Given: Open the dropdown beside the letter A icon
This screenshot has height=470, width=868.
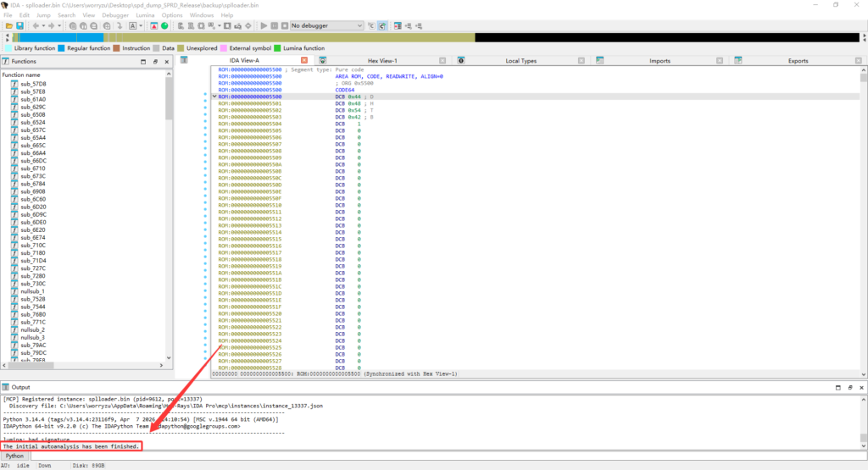Looking at the screenshot, I should coord(141,26).
